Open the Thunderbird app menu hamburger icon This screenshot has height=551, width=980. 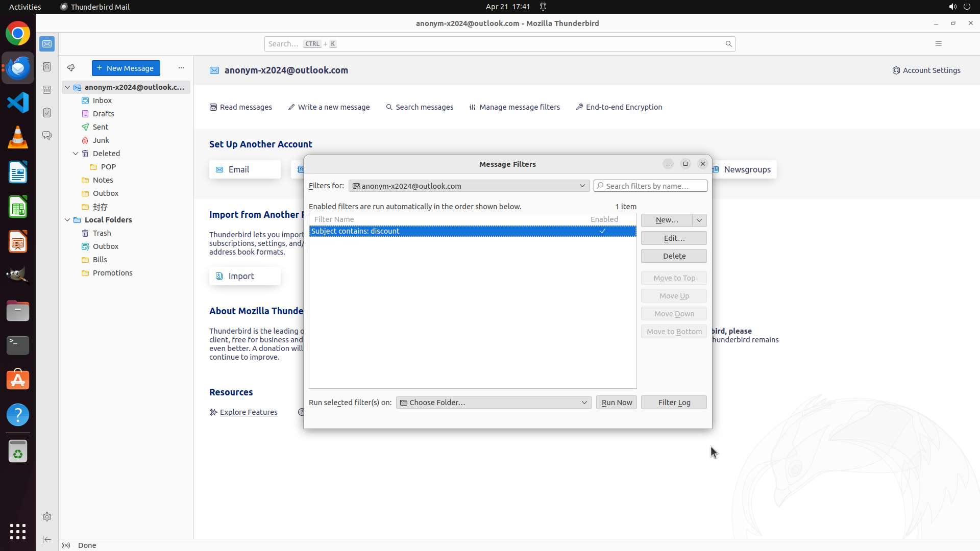(x=938, y=44)
